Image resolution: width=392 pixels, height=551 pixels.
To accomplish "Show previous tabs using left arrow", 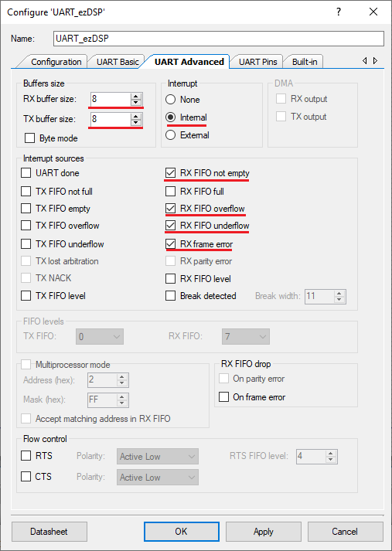I will point(365,61).
